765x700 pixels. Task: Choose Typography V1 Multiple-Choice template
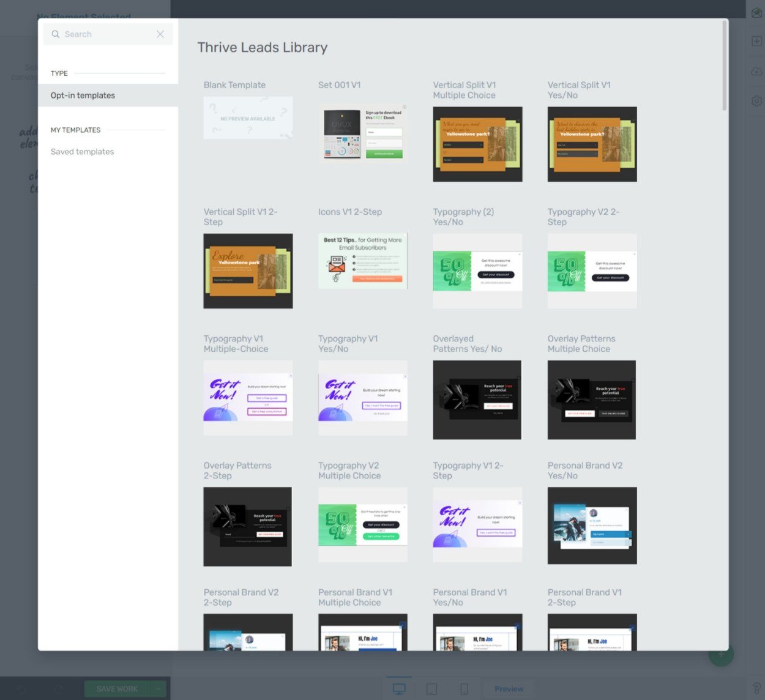point(248,398)
